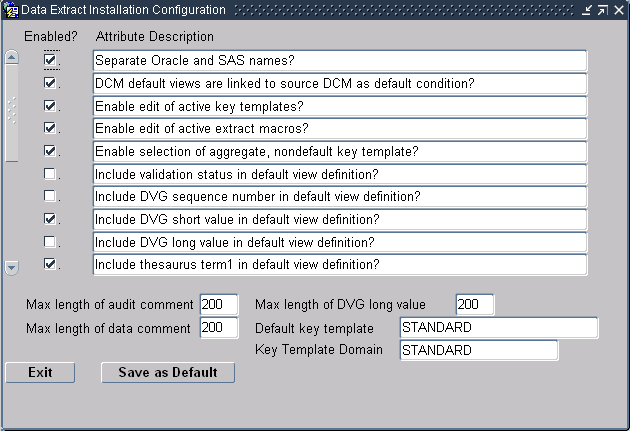The image size is (630, 431).
Task: Close the Data Extract Installation Configuration window
Action: pyautogui.click(x=619, y=10)
